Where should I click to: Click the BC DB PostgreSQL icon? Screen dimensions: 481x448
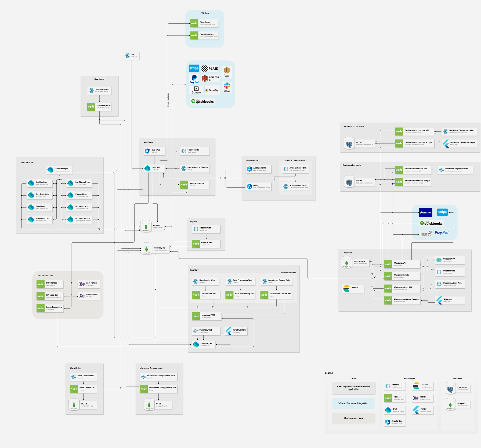pyautogui.click(x=349, y=144)
